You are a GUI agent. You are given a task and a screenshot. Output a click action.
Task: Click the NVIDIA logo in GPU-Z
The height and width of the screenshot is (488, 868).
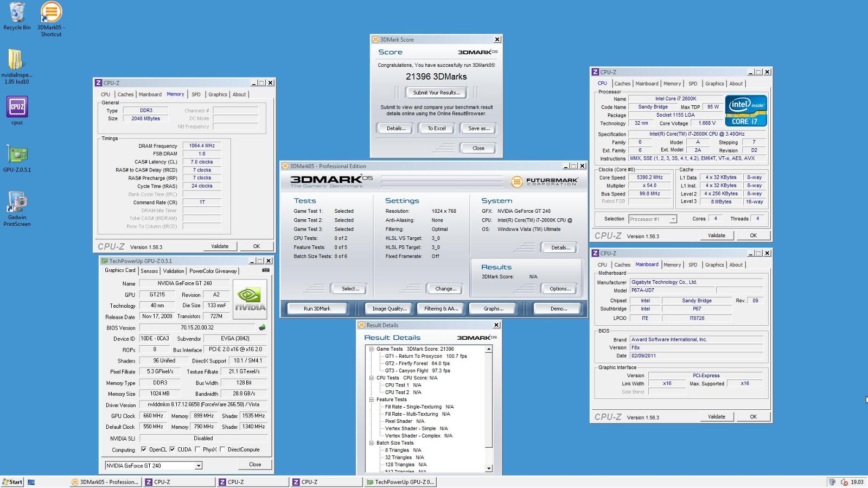250,299
